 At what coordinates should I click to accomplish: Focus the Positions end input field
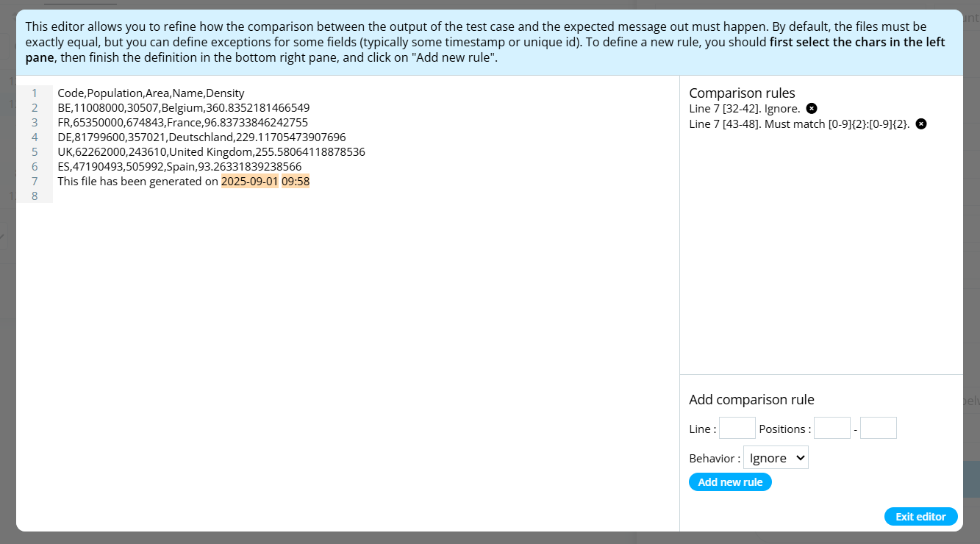[x=879, y=428]
